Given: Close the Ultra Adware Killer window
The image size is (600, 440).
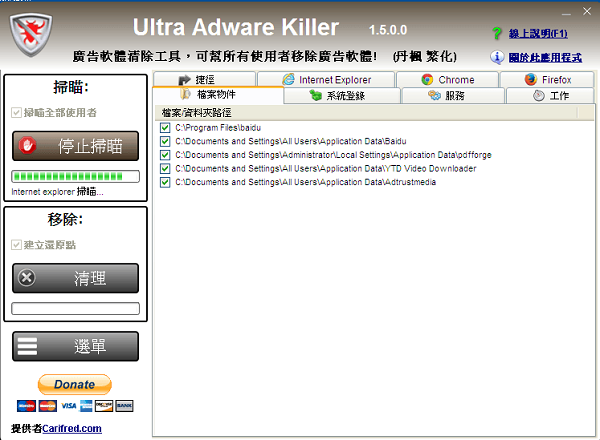Looking at the screenshot, I should [587, 11].
